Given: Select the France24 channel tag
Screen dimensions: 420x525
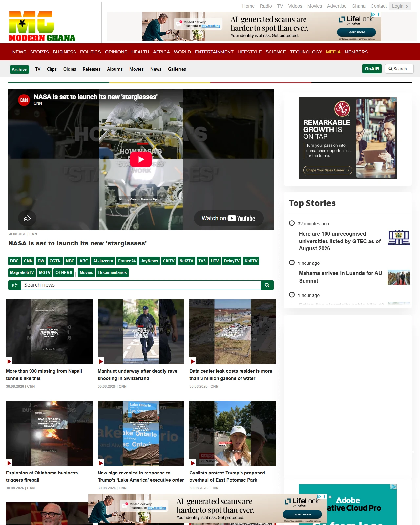Looking at the screenshot, I should pyautogui.click(x=127, y=261).
